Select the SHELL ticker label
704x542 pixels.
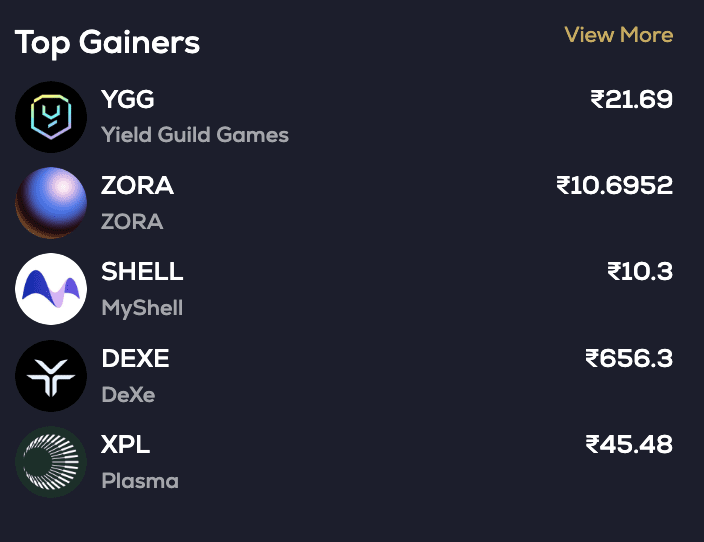click(x=143, y=272)
